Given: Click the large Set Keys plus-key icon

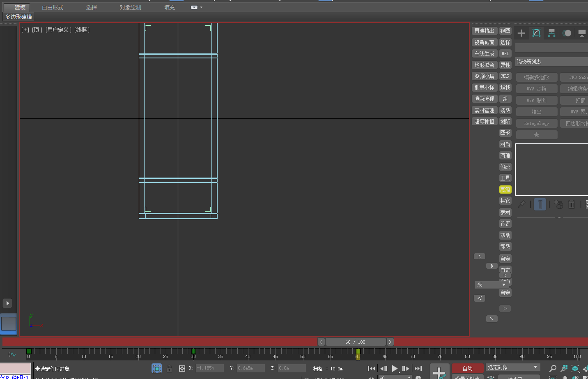Looking at the screenshot, I should coord(439,372).
